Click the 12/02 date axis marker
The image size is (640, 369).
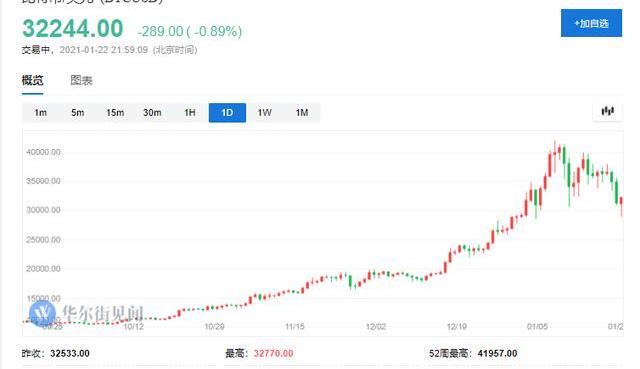pyautogui.click(x=376, y=327)
